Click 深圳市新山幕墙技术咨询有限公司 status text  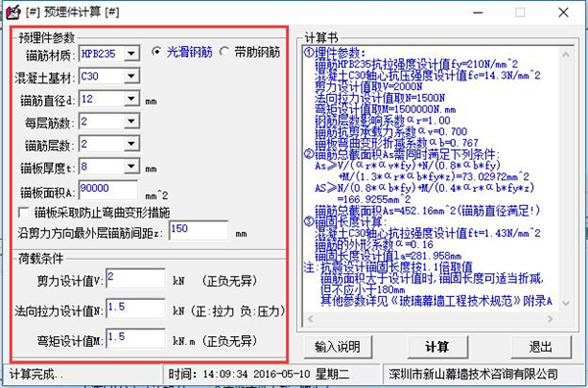pos(473,373)
